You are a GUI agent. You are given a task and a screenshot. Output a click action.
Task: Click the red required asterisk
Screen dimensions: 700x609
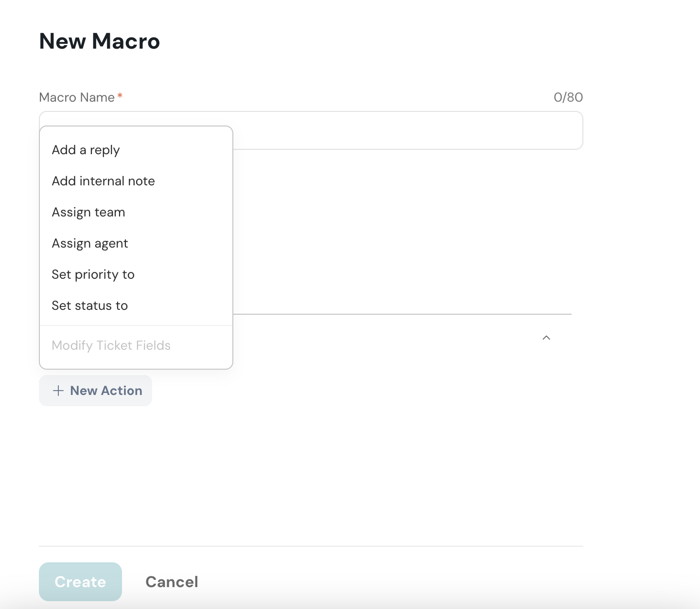[x=120, y=96]
